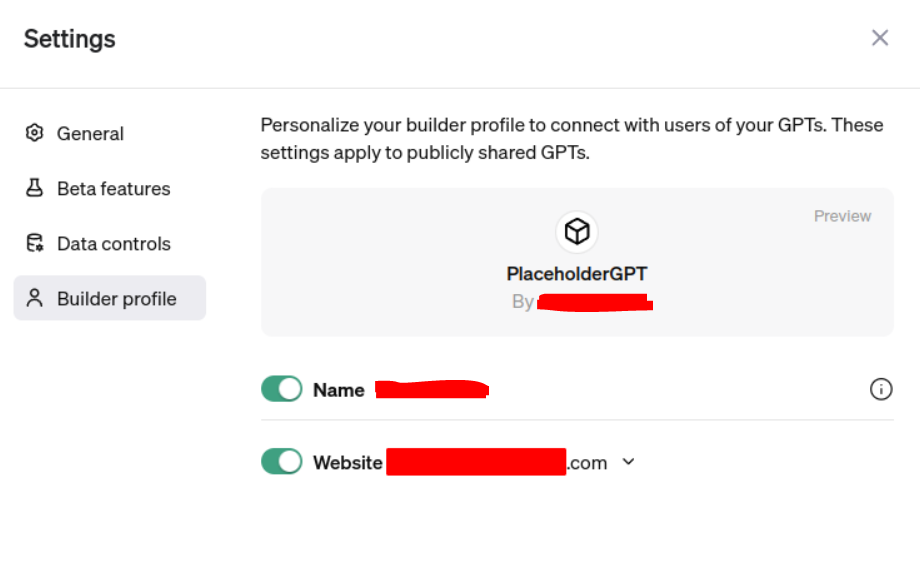This screenshot has height=586, width=920.
Task: Turn off the Website toggle
Action: click(281, 461)
